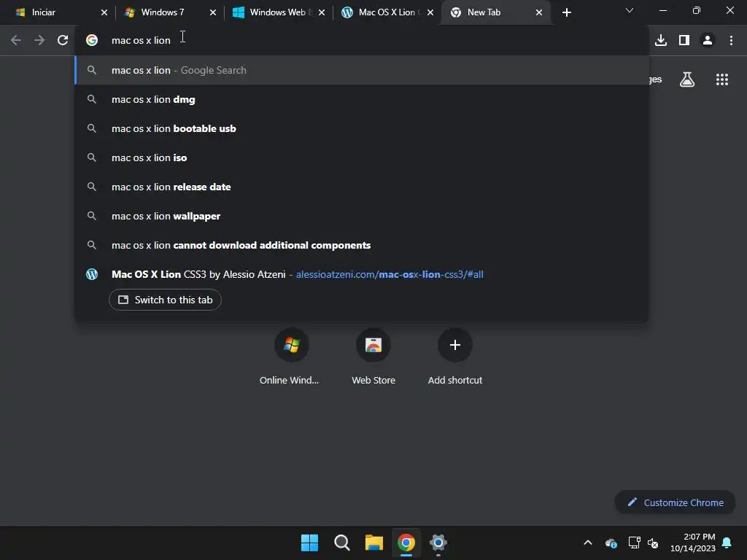The image size is (747, 560).
Task: Close the Iniciar tab
Action: [x=104, y=12]
